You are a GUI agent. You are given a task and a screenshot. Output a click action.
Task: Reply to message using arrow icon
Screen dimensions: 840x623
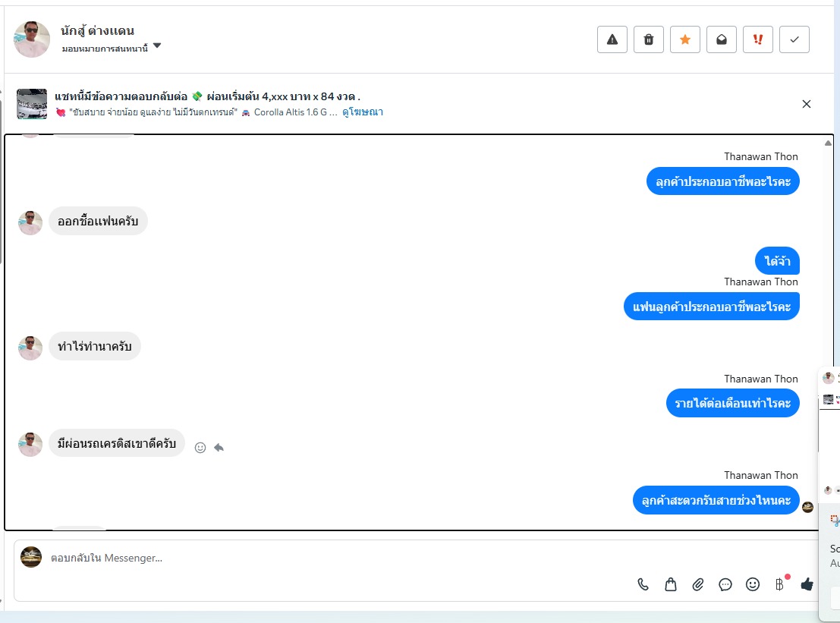[x=219, y=447]
